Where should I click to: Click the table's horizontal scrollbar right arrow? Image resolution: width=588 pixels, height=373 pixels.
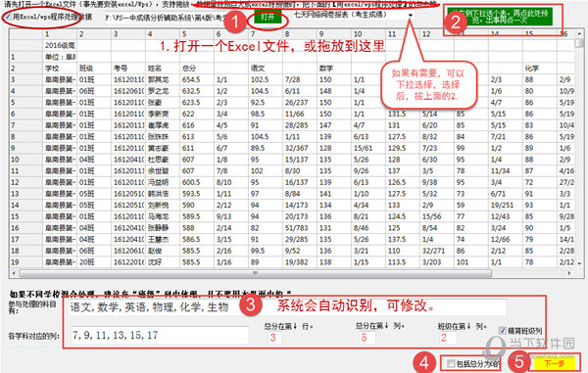click(569, 273)
